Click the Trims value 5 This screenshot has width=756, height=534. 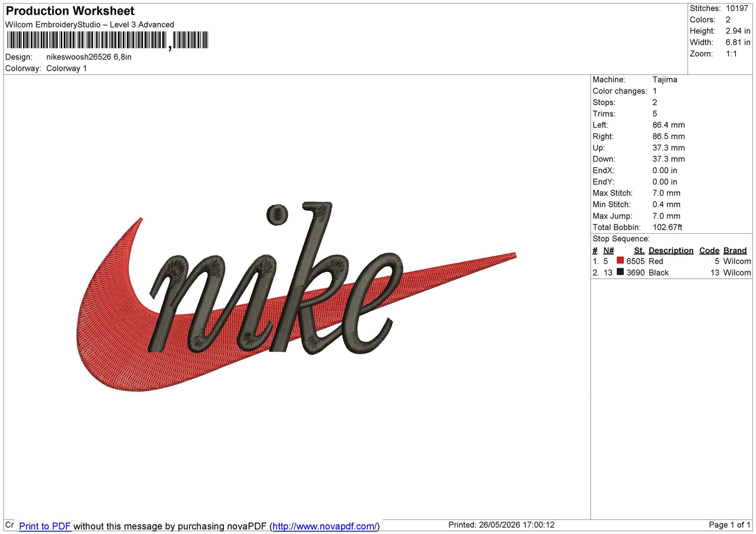tap(655, 113)
